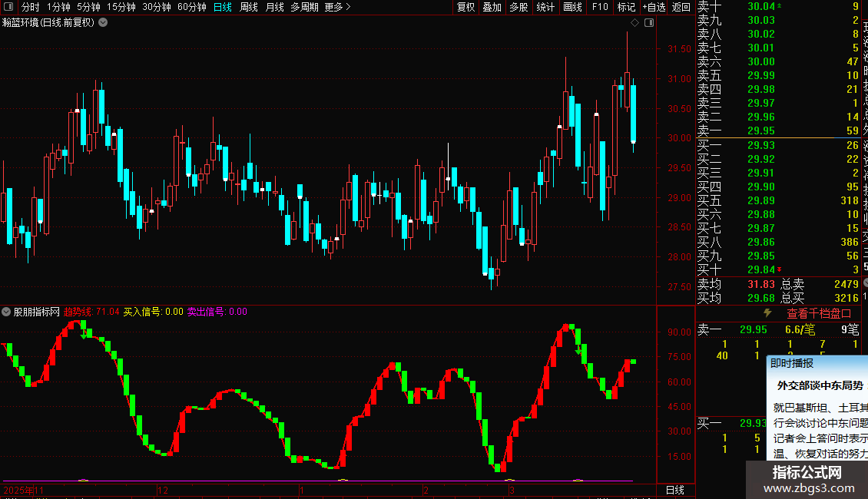This screenshot has height=499, width=868.
Task: Click the 标记 mark button
Action: pyautogui.click(x=626, y=7)
